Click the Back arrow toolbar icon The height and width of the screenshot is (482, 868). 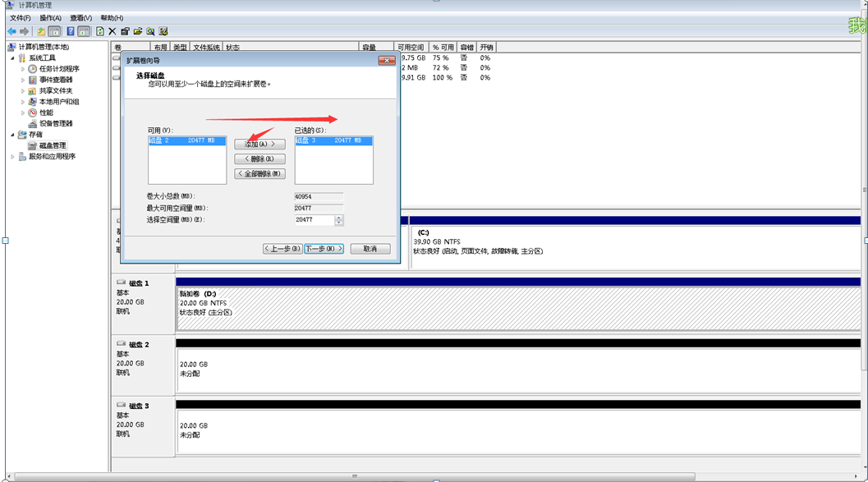pyautogui.click(x=11, y=31)
